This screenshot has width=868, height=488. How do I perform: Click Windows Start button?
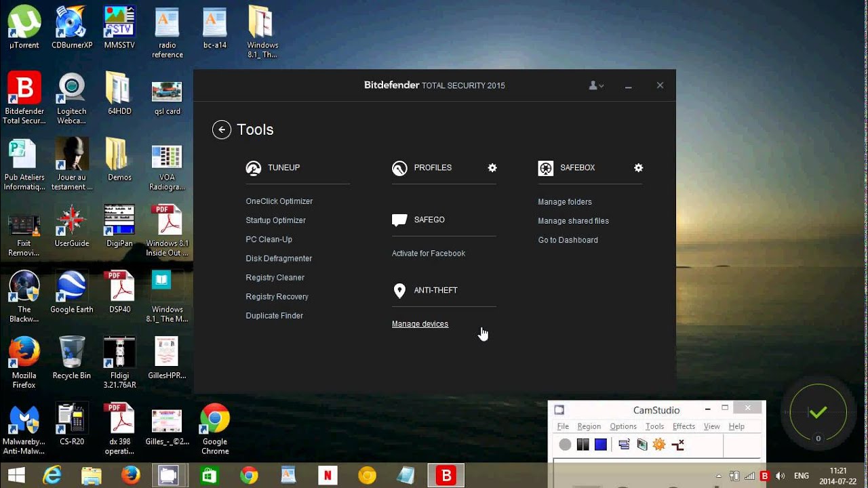point(16,476)
